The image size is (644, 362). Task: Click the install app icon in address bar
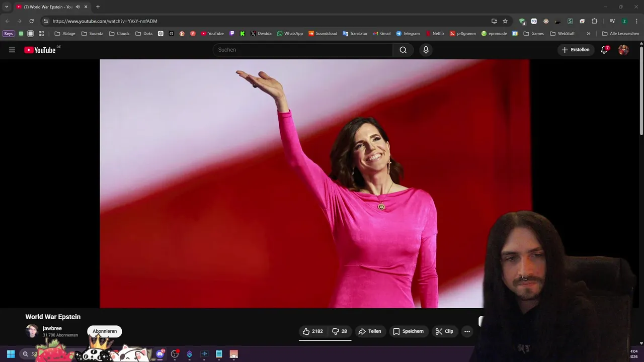click(x=494, y=21)
